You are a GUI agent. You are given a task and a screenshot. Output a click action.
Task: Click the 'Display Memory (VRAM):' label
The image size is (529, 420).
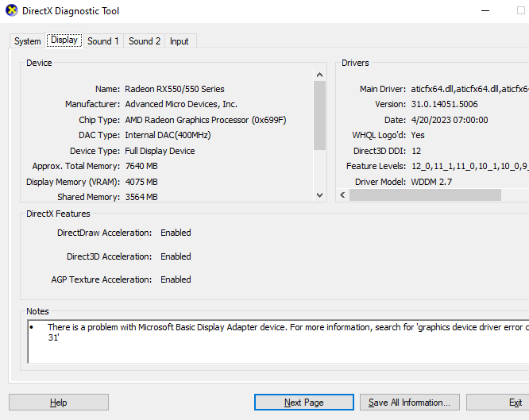point(73,182)
